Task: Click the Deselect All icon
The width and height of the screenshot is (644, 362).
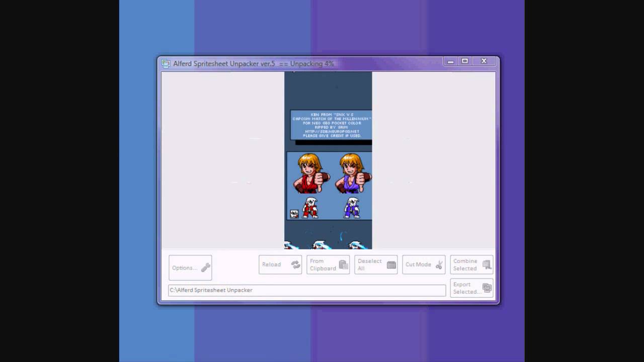Action: tap(391, 264)
